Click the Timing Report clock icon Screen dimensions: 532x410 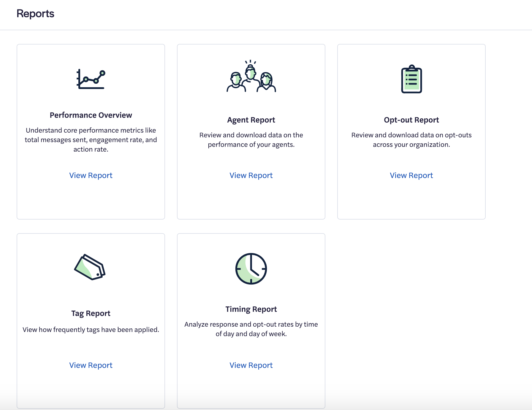click(x=251, y=269)
